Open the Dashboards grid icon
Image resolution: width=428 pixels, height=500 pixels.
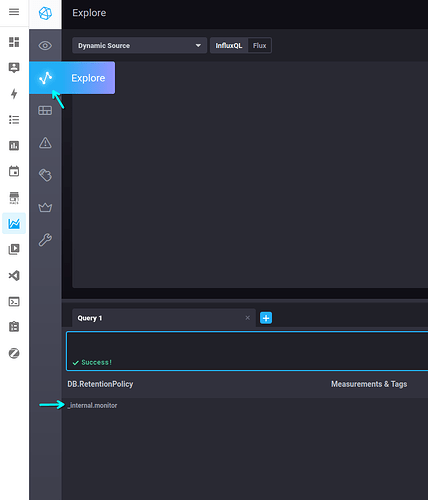pyautogui.click(x=45, y=110)
